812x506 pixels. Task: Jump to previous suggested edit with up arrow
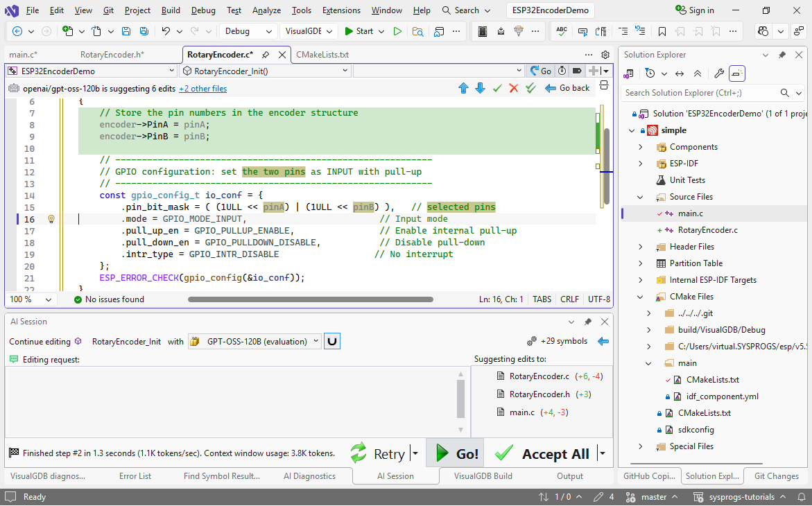(x=464, y=88)
